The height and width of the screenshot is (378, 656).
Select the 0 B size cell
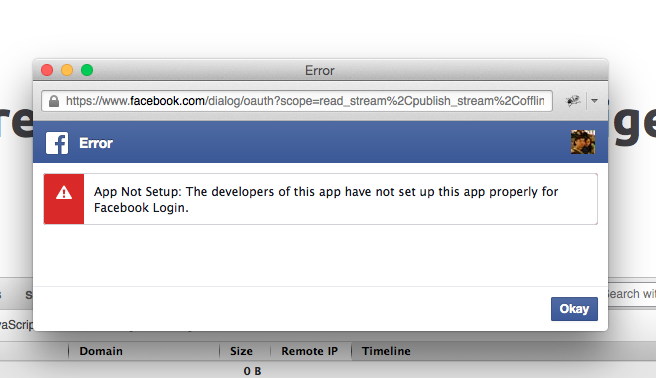click(x=252, y=371)
